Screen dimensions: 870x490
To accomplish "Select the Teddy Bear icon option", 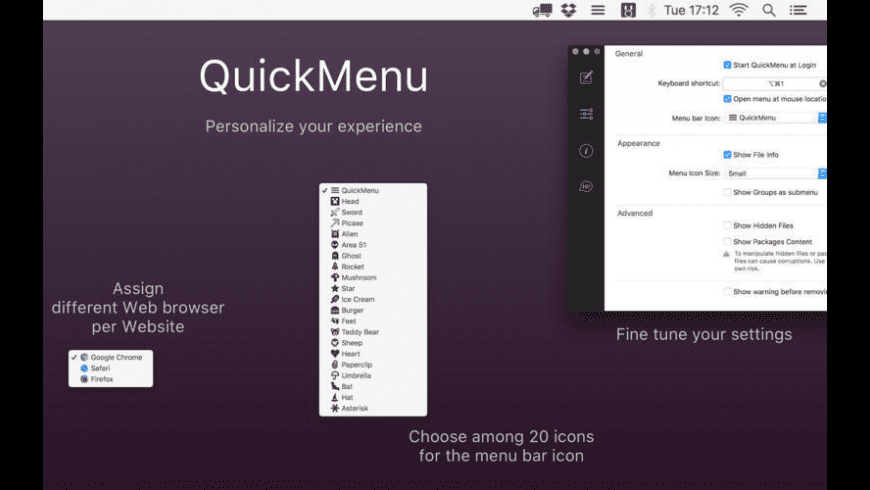I will click(x=373, y=332).
